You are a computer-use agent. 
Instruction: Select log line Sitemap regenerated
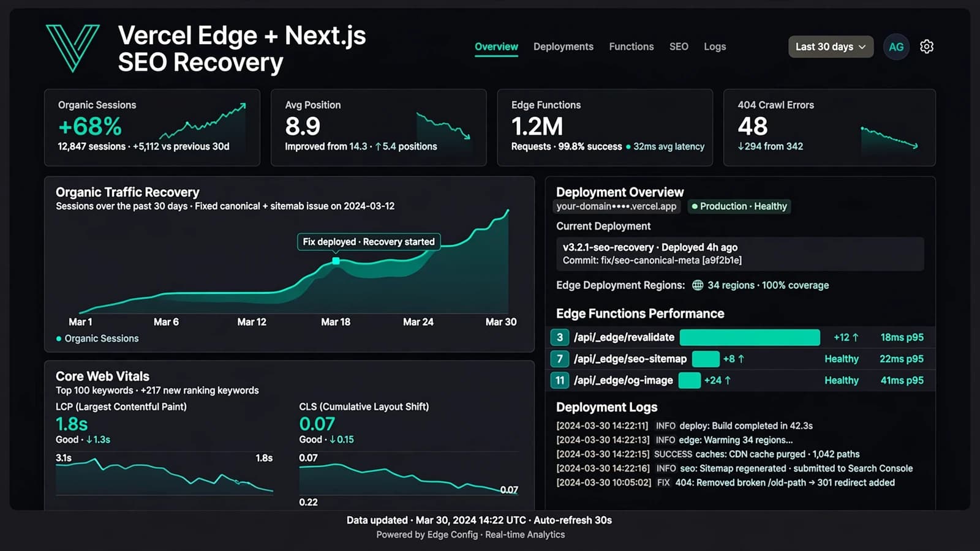[x=734, y=468]
